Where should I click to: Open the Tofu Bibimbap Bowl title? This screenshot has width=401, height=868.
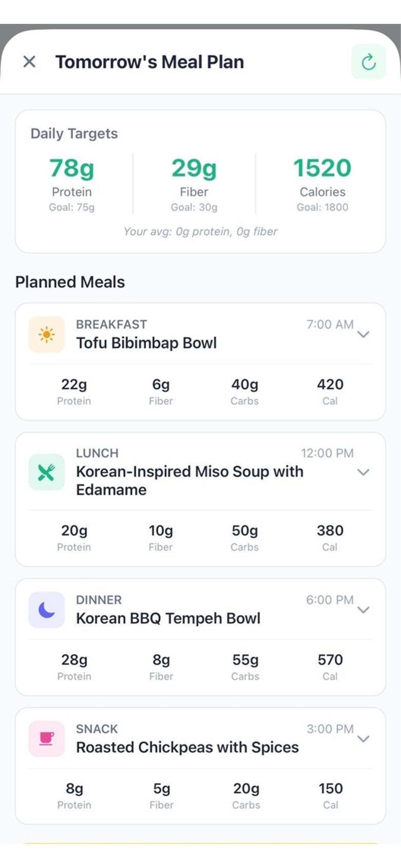pos(147,343)
